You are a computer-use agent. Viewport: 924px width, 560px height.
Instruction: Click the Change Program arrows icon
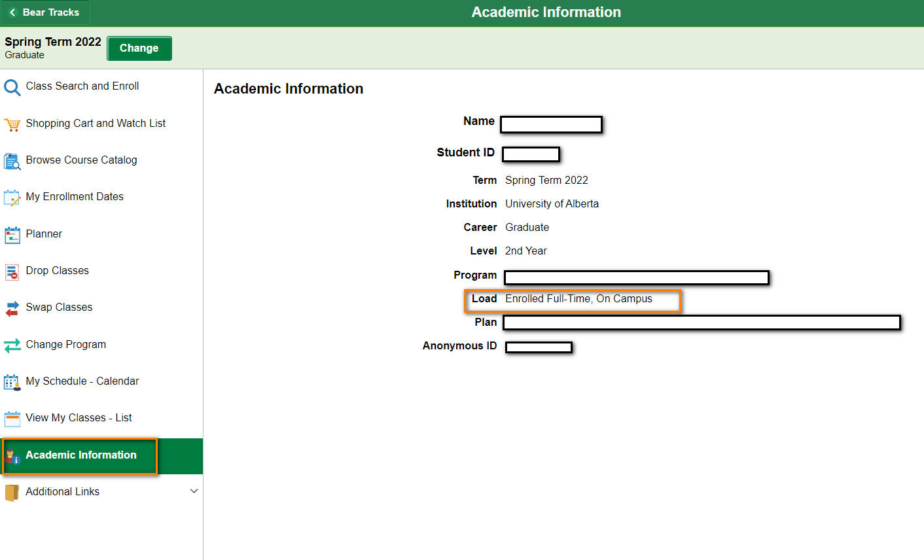[12, 345]
